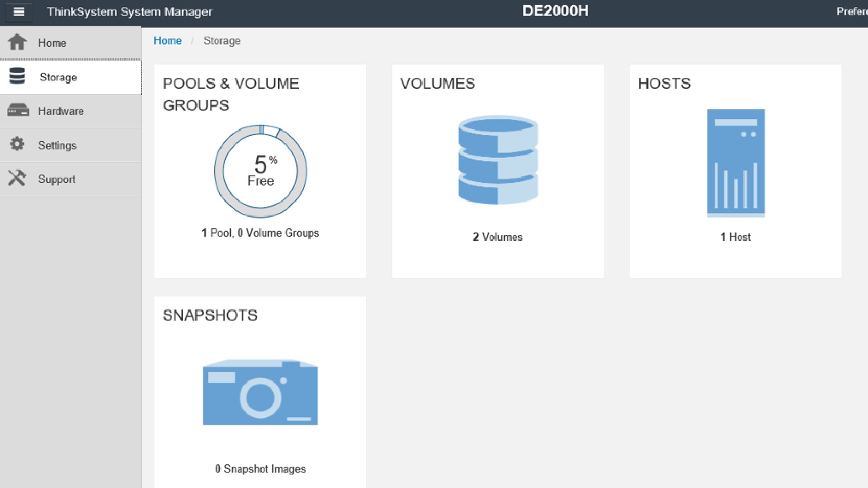
Task: Open the 1 Pool, 0 Volume Groups link
Action: click(x=260, y=233)
